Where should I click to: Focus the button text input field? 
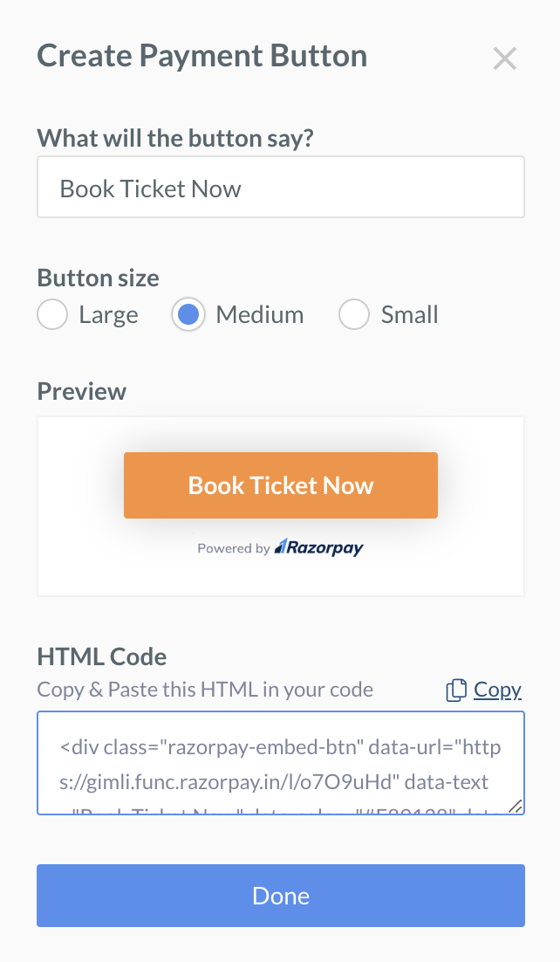(281, 187)
